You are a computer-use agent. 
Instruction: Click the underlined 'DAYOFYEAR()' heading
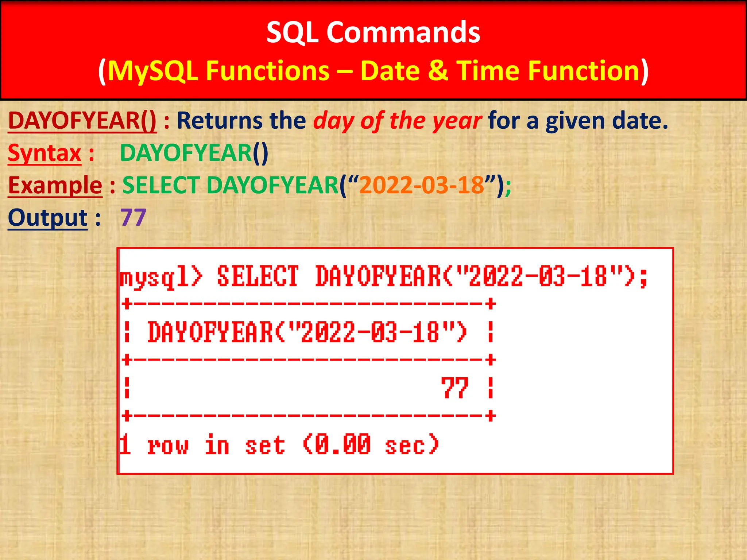point(82,121)
